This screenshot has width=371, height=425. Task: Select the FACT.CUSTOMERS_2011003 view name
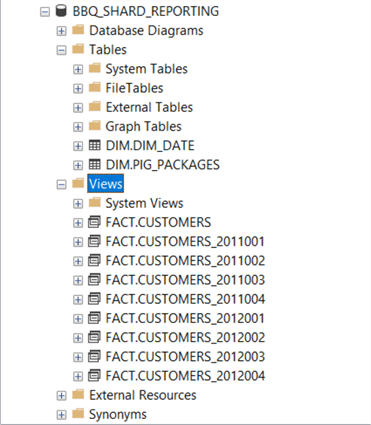(x=185, y=280)
